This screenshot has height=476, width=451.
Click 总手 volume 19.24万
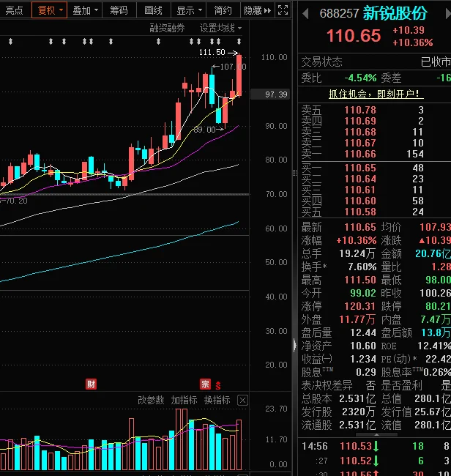click(x=357, y=253)
